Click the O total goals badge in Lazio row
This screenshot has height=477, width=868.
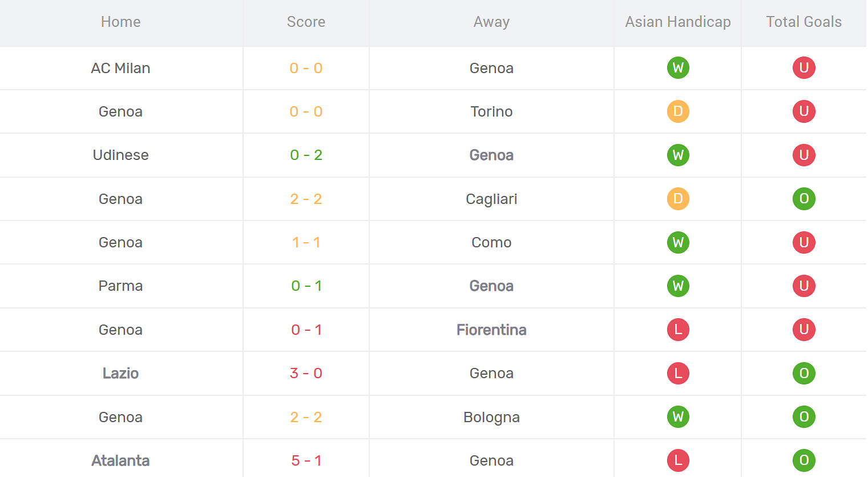pyautogui.click(x=804, y=373)
